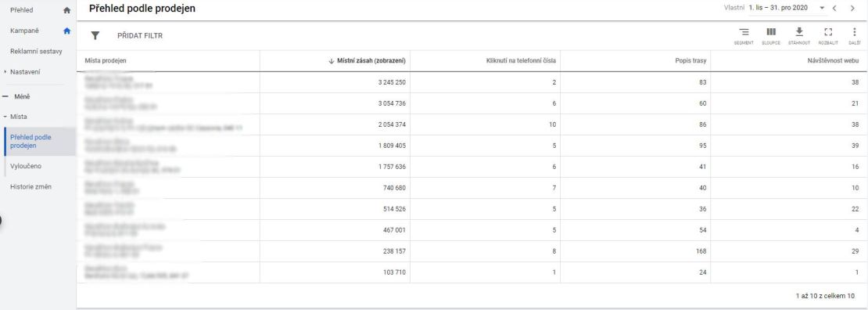Click the page title Přehled podle prodejen
The width and height of the screenshot is (868, 310).
point(142,9)
